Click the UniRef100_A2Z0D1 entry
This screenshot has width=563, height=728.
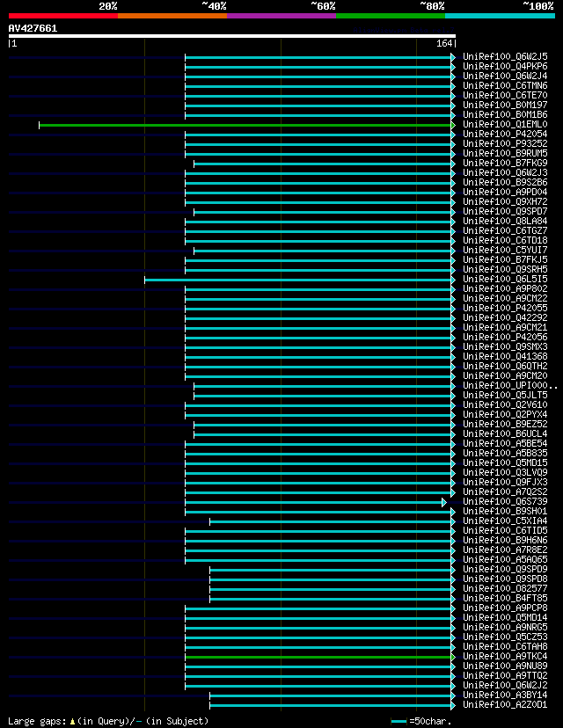pos(505,705)
